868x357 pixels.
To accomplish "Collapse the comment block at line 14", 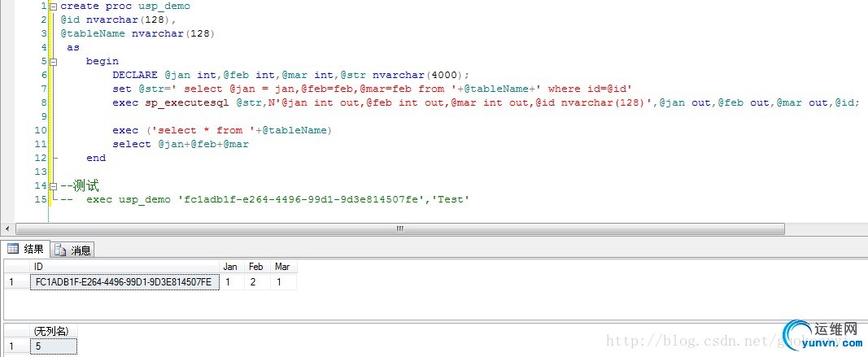I will coord(53,186).
